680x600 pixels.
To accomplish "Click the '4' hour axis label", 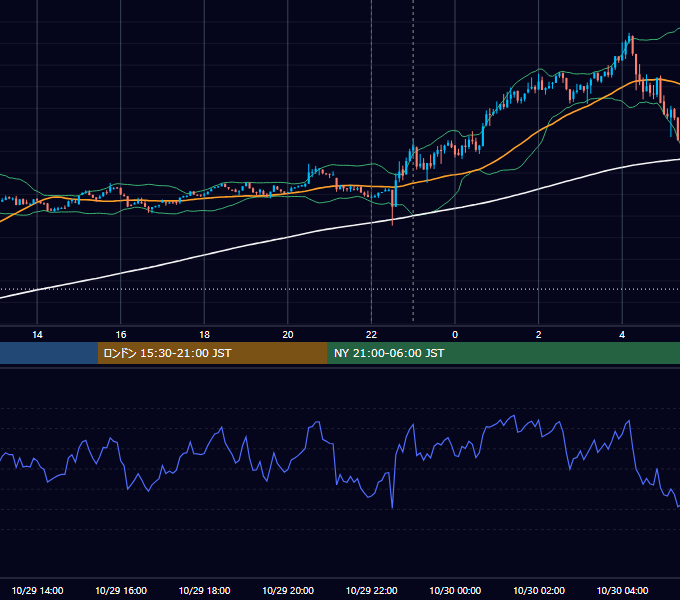I will [x=622, y=335].
